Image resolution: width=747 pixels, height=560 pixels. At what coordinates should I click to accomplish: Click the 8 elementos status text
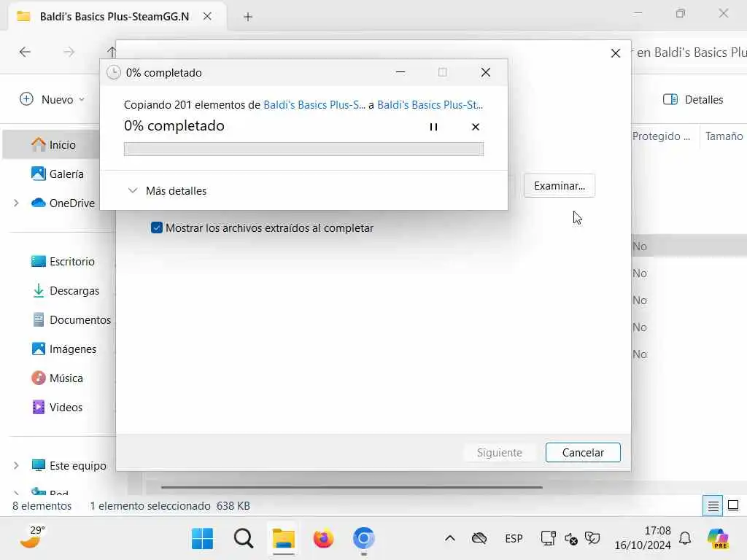(42, 506)
